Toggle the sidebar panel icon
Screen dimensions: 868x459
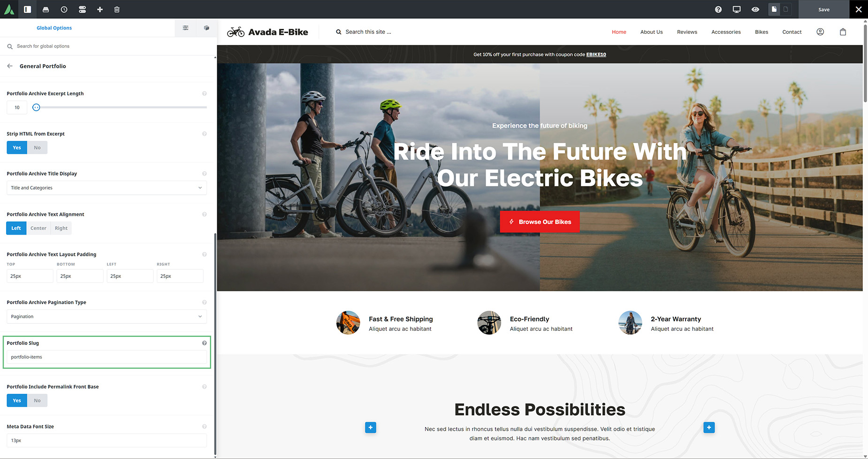(x=28, y=9)
